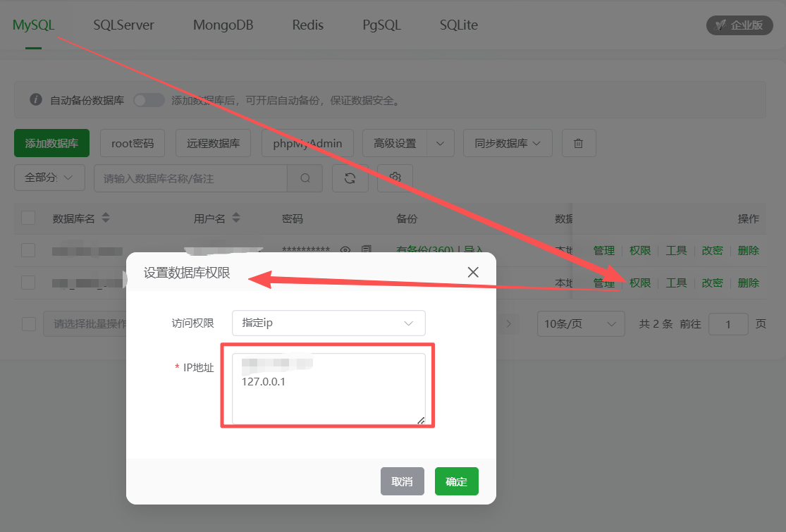Image resolution: width=786 pixels, height=532 pixels.
Task: Open the column settings gear icon
Action: pos(395,178)
